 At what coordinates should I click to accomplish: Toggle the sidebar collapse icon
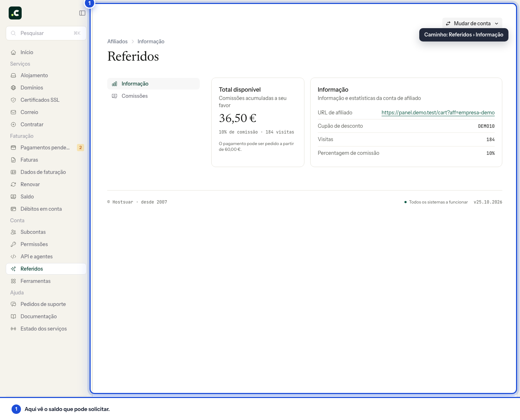point(82,13)
